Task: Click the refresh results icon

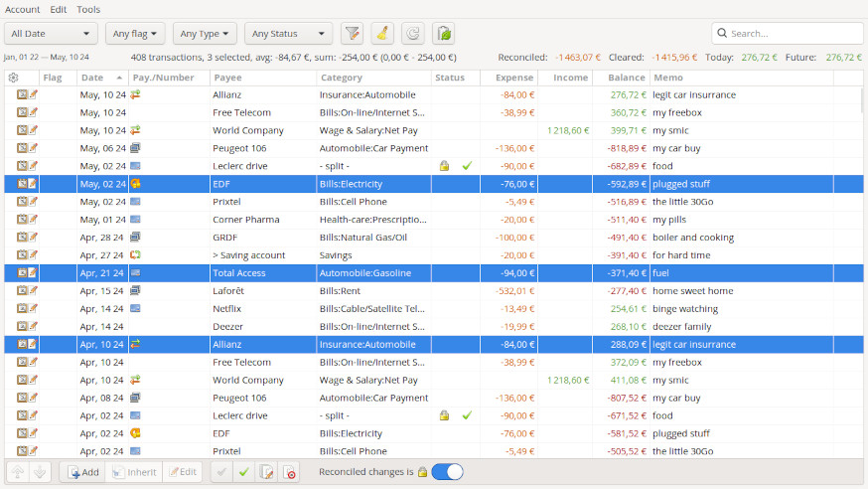Action: [x=412, y=34]
